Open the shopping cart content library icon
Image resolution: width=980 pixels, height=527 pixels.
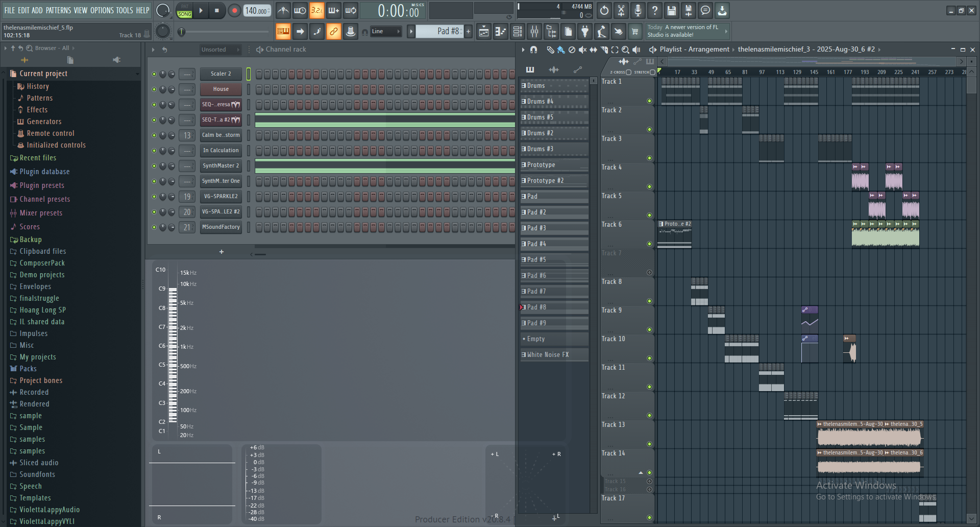click(x=635, y=32)
